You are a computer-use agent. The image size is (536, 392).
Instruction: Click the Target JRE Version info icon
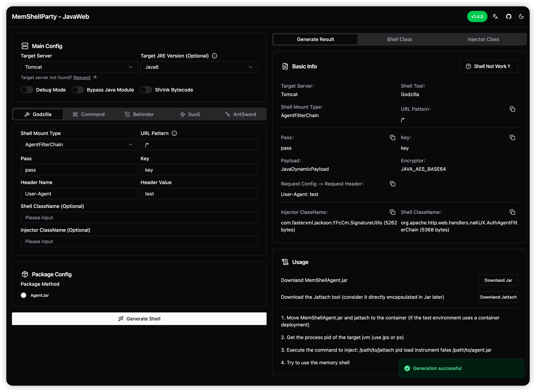(214, 56)
